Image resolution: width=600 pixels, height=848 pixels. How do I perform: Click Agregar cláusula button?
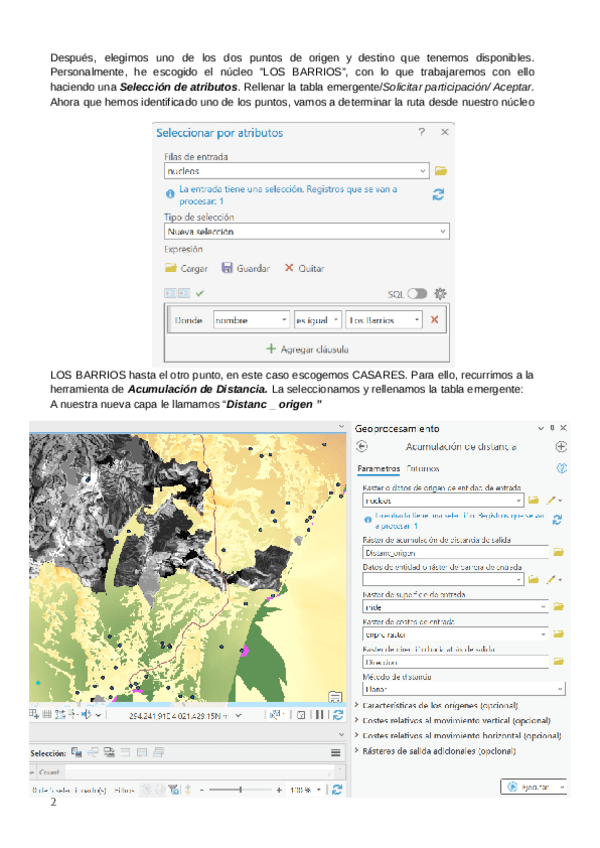[x=307, y=349]
